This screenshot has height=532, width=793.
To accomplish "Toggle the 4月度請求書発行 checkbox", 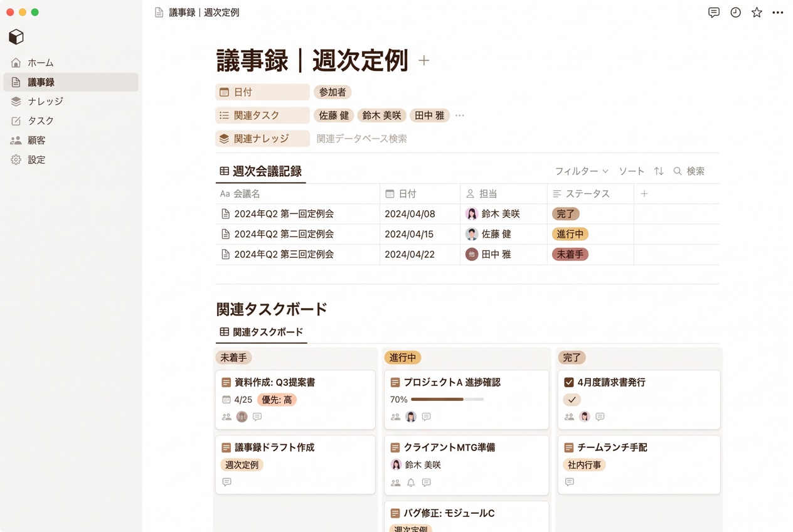I will pyautogui.click(x=569, y=382).
